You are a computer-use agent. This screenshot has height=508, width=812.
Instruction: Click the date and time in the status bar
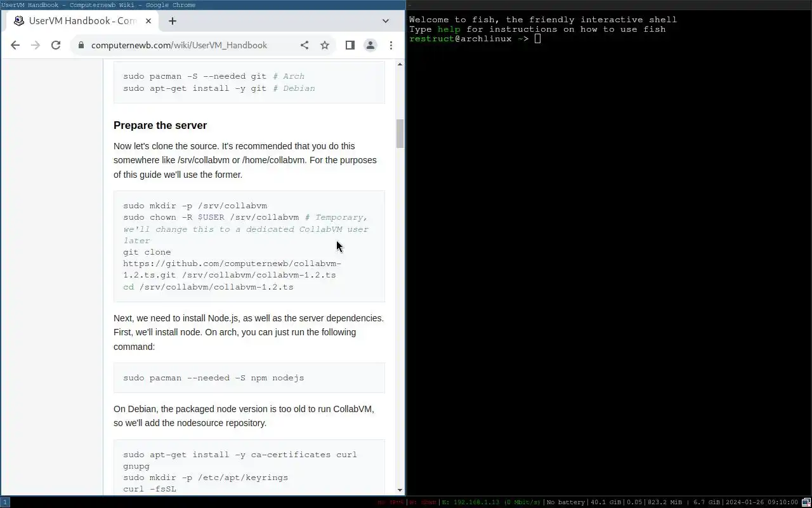(x=762, y=502)
